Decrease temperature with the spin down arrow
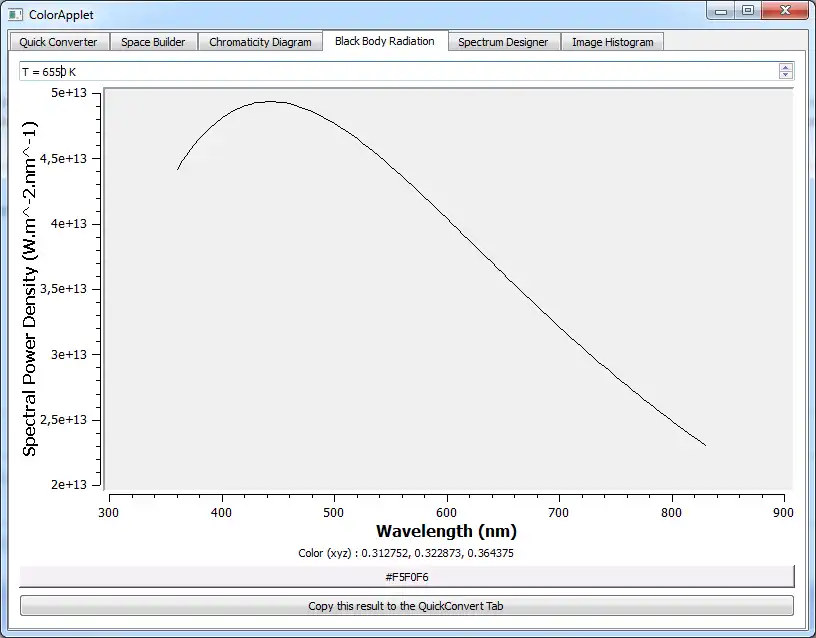The width and height of the screenshot is (816, 638). (786, 75)
